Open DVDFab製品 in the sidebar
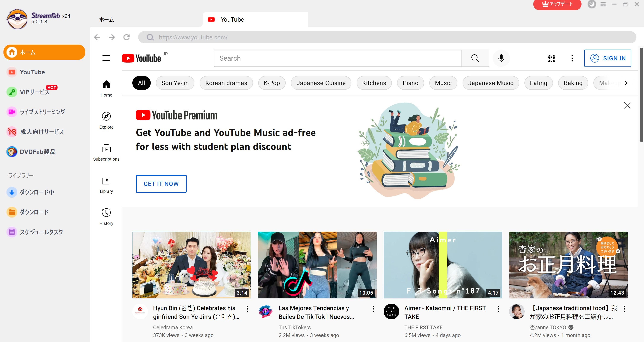This screenshot has width=644, height=342. (x=31, y=152)
